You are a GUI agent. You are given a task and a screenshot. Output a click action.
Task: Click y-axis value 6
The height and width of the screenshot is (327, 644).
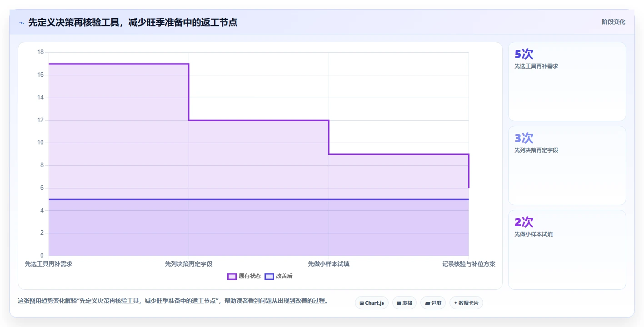pyautogui.click(x=42, y=188)
